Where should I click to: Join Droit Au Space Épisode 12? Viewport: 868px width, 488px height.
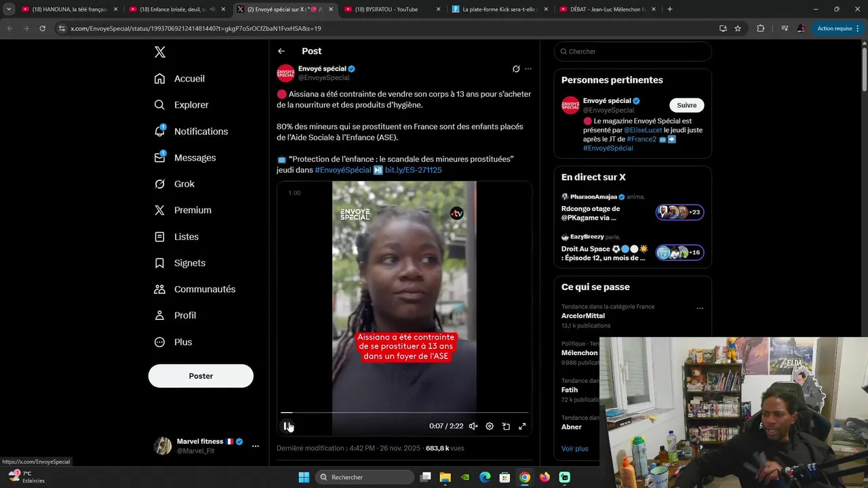pos(632,247)
